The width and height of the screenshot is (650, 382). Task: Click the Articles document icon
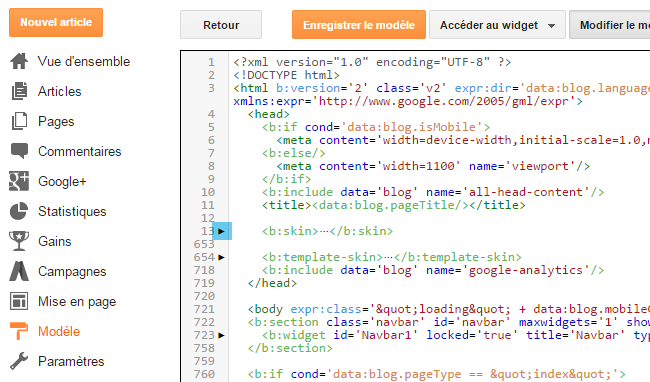19,91
